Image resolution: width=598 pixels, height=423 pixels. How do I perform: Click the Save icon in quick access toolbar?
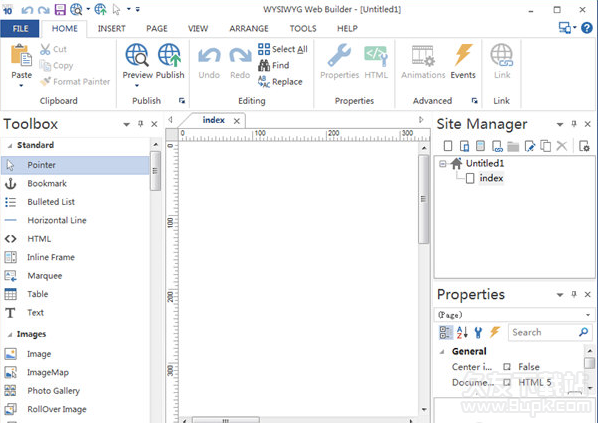coord(60,9)
